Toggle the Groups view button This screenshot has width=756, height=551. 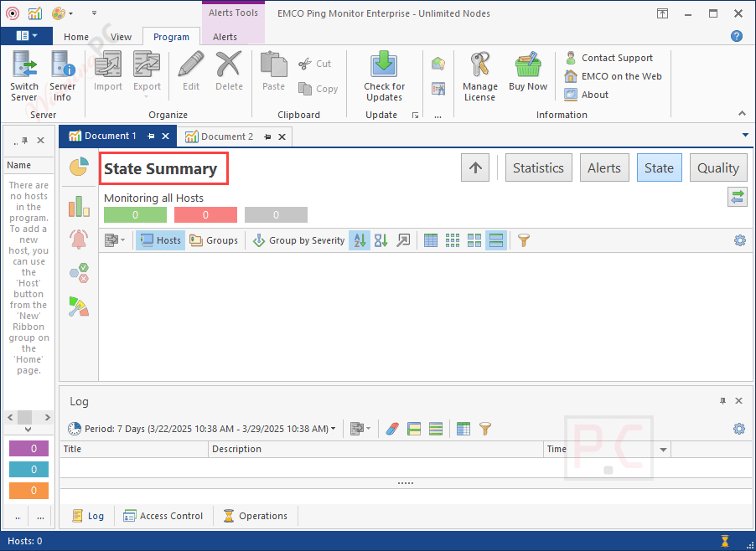click(214, 239)
